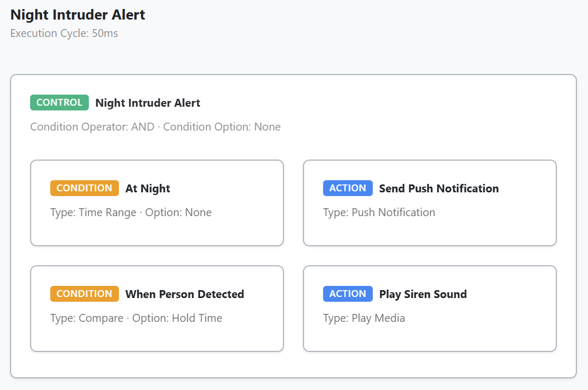
Task: Click Option: Hold Time description
Action: click(x=177, y=318)
